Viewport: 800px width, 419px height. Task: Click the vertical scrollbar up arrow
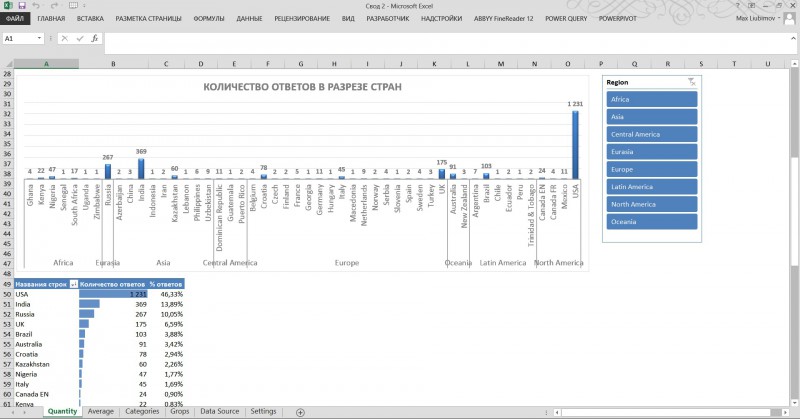point(794,64)
